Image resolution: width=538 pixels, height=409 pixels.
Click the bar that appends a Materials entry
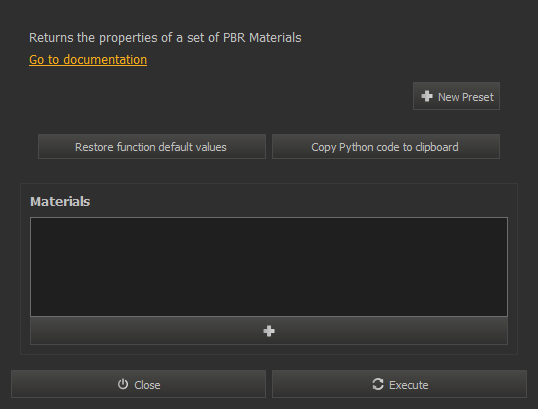coord(269,331)
